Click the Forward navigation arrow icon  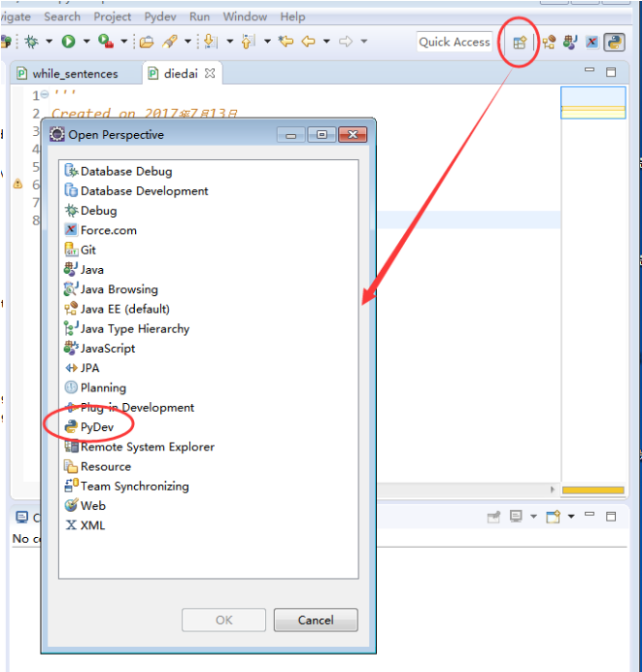tap(346, 42)
